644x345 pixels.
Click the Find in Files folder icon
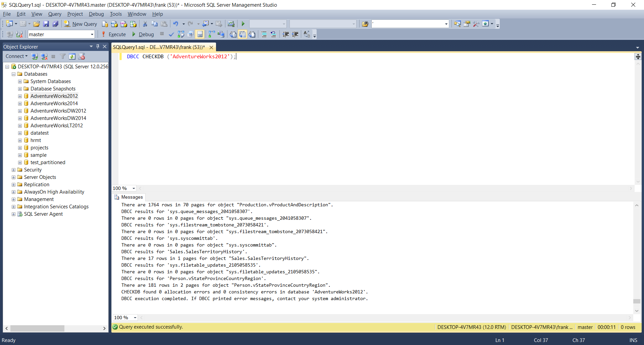365,24
